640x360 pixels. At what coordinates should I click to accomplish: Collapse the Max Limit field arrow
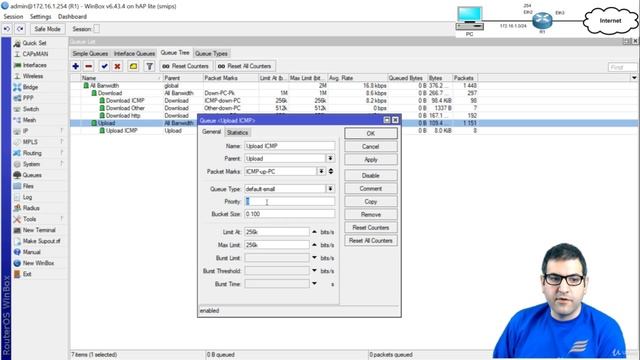pyautogui.click(x=314, y=245)
